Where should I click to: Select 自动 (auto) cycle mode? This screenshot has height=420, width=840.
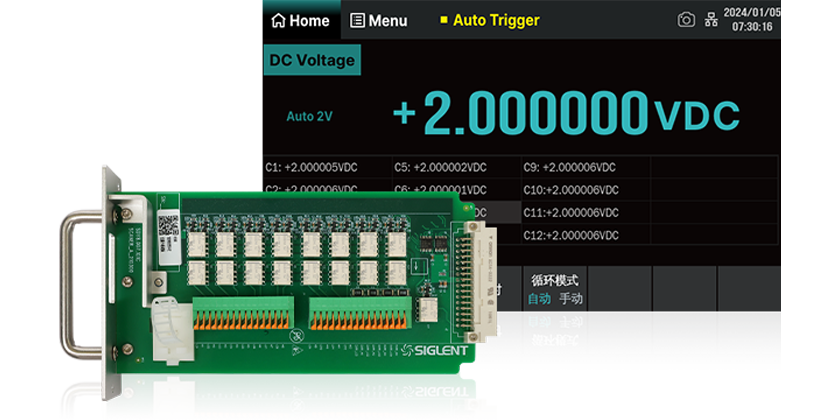539,298
